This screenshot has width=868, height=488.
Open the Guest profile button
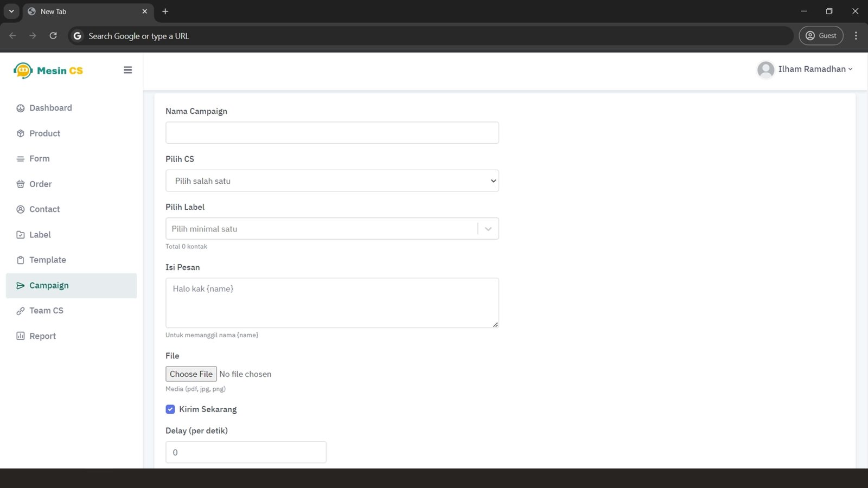pyautogui.click(x=821, y=36)
